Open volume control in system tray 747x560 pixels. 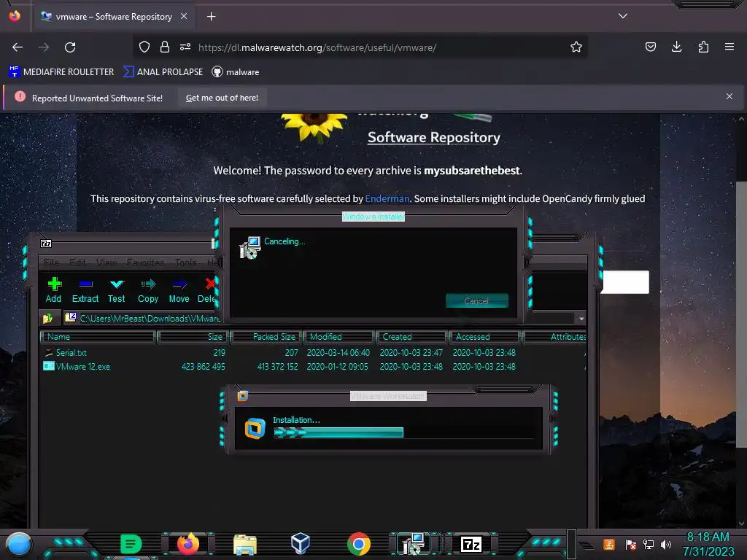[x=666, y=544]
